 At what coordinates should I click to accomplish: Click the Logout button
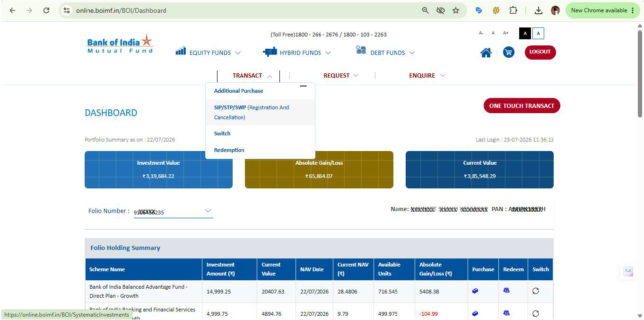coord(540,52)
